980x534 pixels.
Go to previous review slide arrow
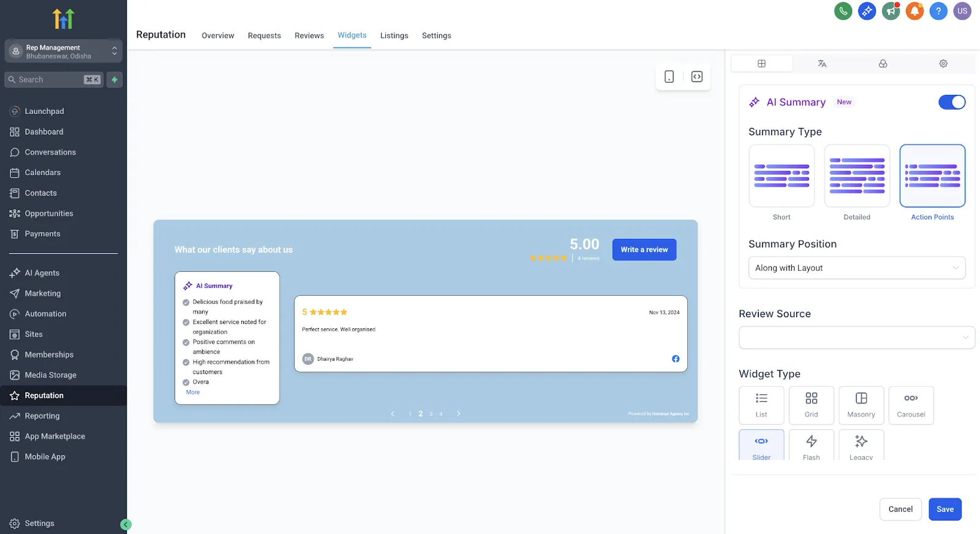click(393, 414)
